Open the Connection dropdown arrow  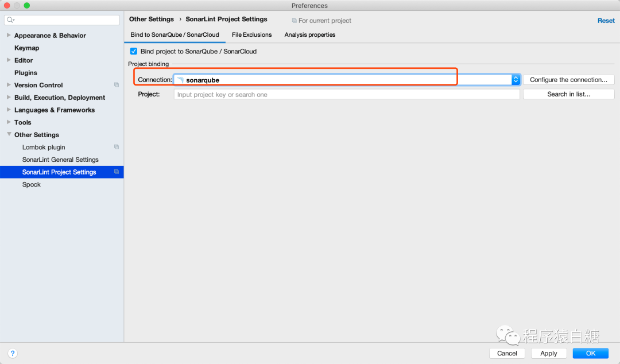coord(516,80)
